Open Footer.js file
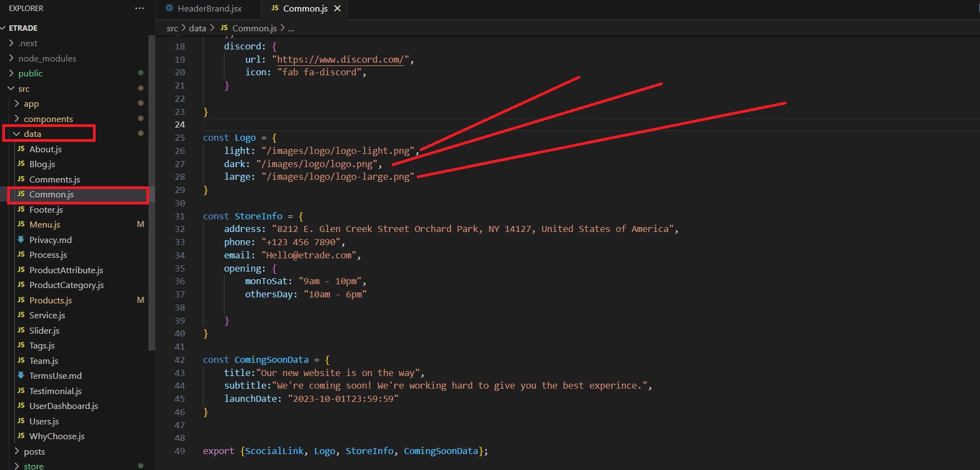This screenshot has width=980, height=470. tap(46, 209)
